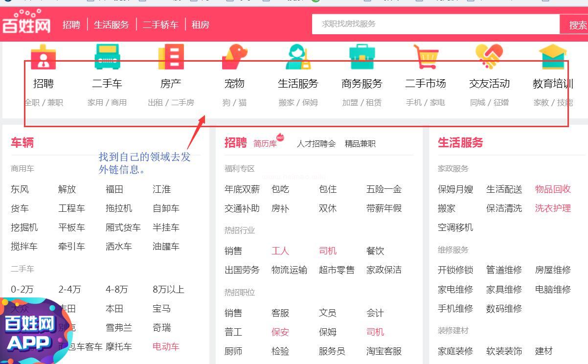Open the 生活服务 cleaner icon

298,57
